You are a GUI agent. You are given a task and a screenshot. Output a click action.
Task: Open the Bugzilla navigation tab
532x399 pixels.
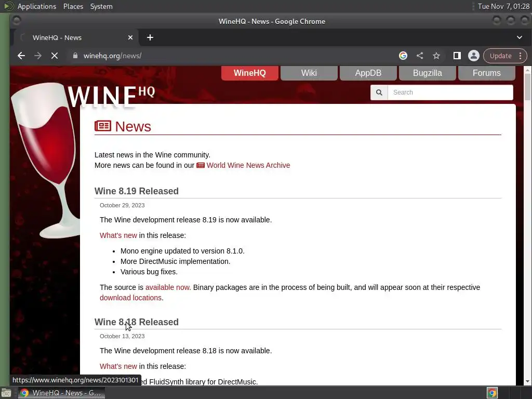427,73
